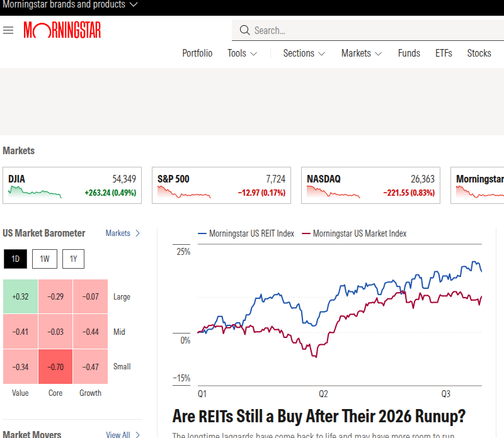This screenshot has width=504, height=438.
Task: Click Morningstar US Market Index legend entry
Action: point(354,233)
